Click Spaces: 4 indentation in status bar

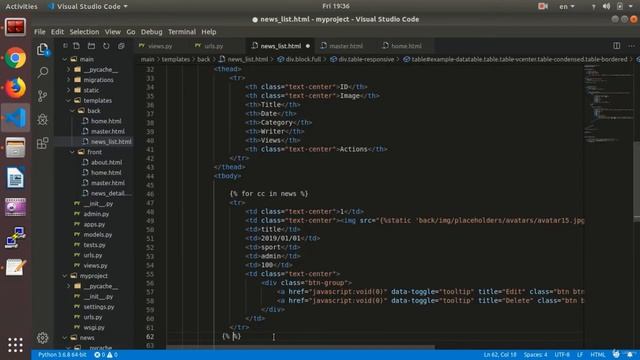coord(536,355)
